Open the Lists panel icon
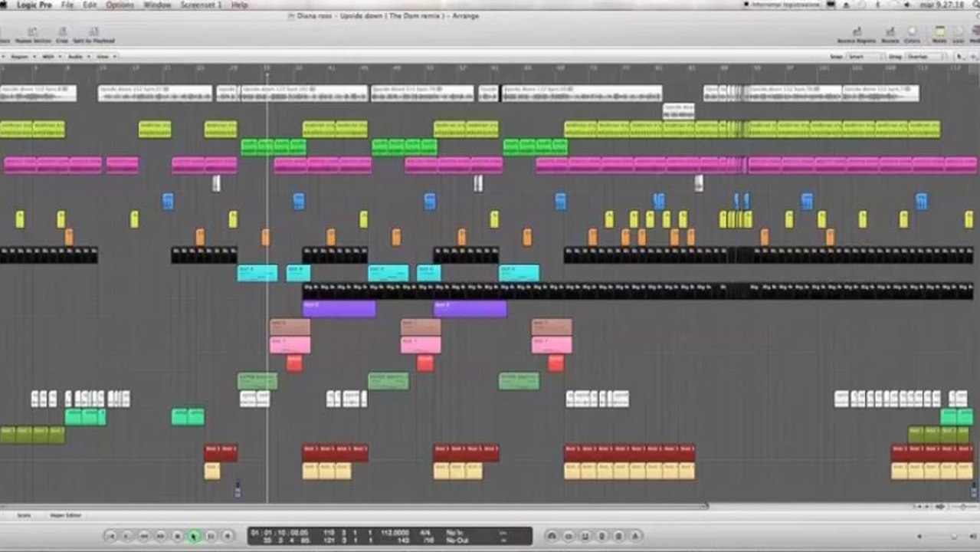The height and width of the screenshot is (552, 980). coord(959,33)
